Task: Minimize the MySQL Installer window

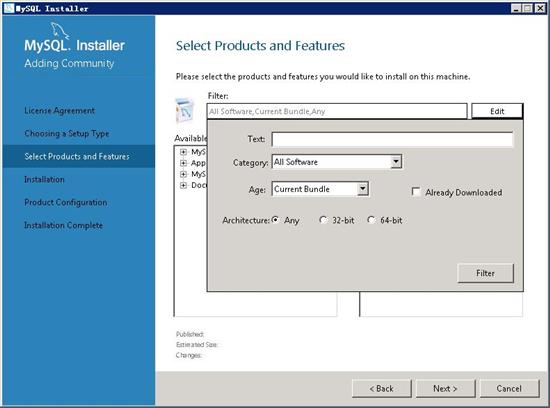Action: coord(516,8)
